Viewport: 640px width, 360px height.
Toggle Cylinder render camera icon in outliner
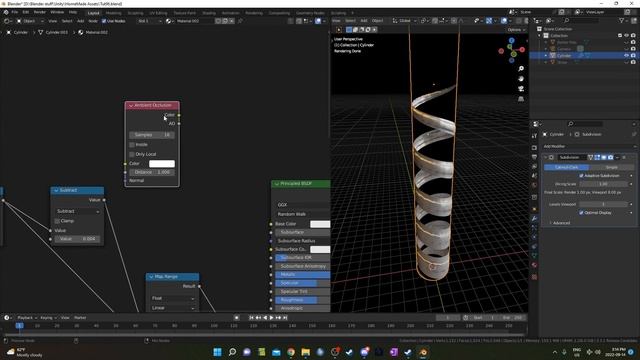pos(633,56)
